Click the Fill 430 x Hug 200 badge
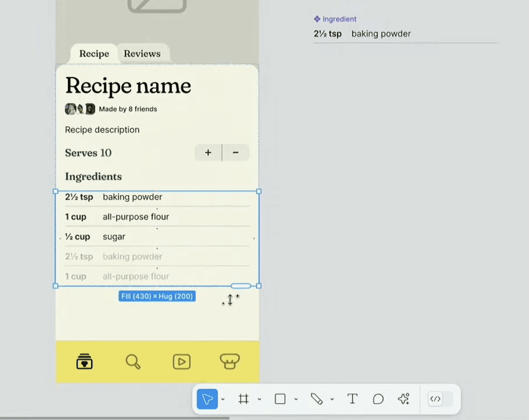Viewport: 529px width, 420px height. click(157, 296)
